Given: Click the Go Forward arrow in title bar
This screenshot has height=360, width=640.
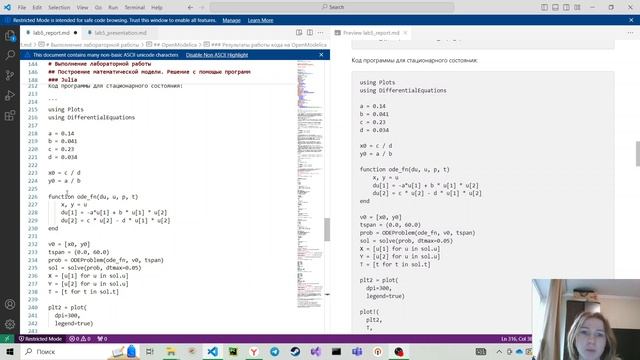Looking at the screenshot, I should (x=202, y=7).
